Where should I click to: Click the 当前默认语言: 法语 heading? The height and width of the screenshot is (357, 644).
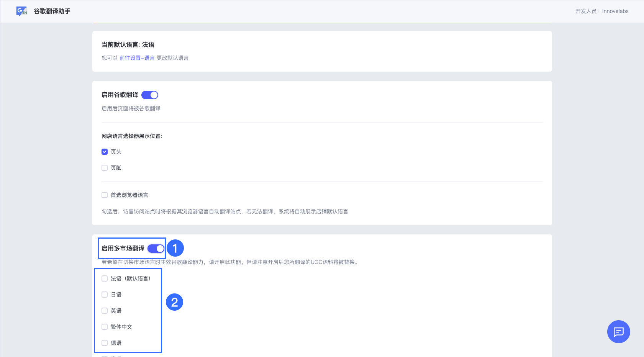coord(128,44)
